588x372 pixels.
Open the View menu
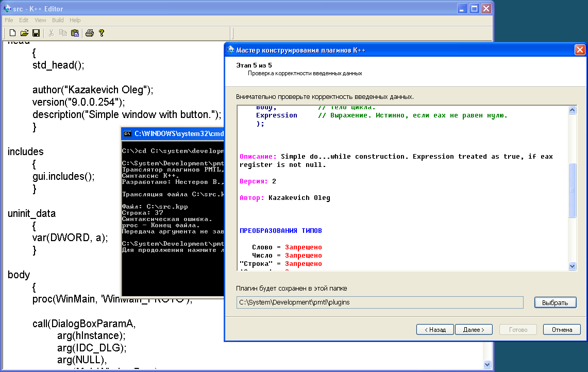(41, 20)
